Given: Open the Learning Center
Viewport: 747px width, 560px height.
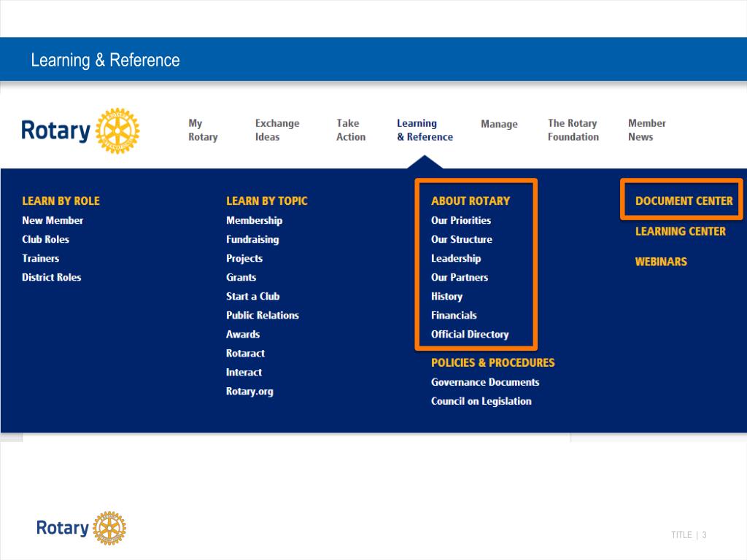Looking at the screenshot, I should 681,231.
